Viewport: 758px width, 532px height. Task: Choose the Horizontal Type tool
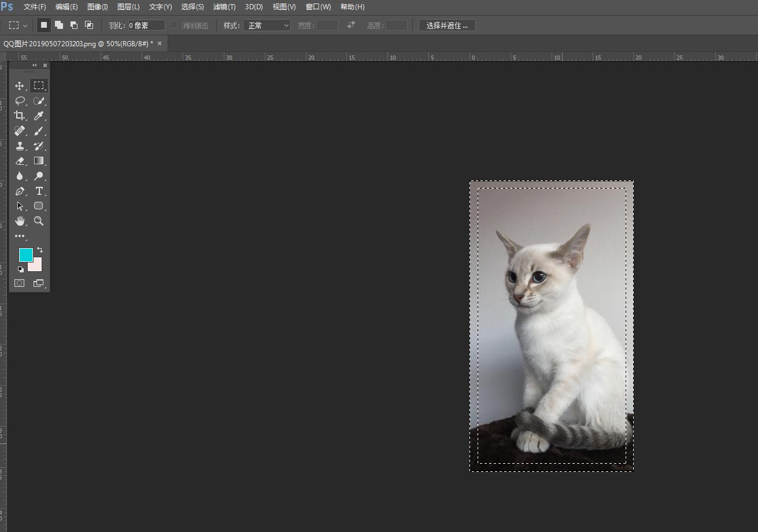coord(39,191)
